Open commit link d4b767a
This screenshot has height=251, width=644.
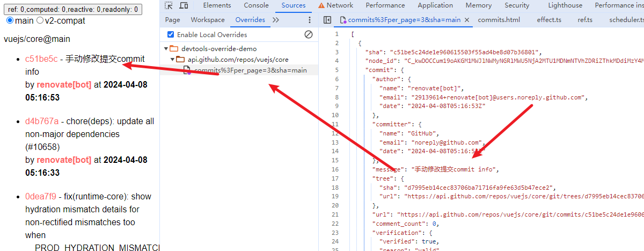coord(42,121)
